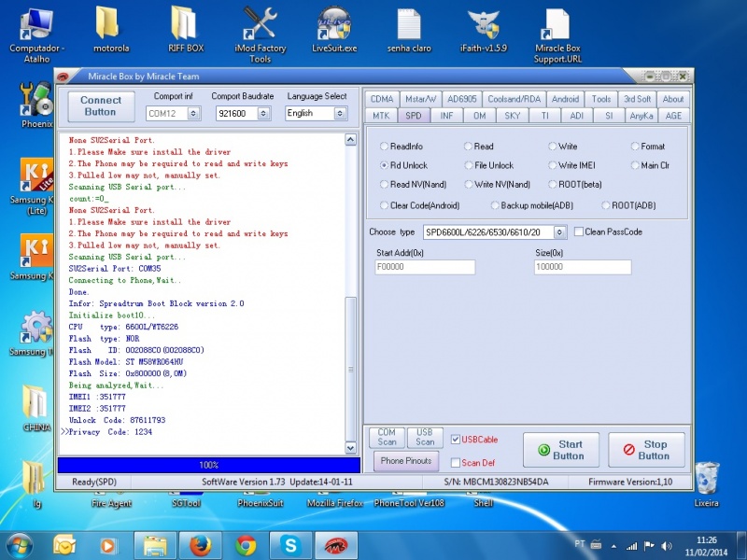
Task: Click log scrollbar down arrow
Action: tap(351, 448)
